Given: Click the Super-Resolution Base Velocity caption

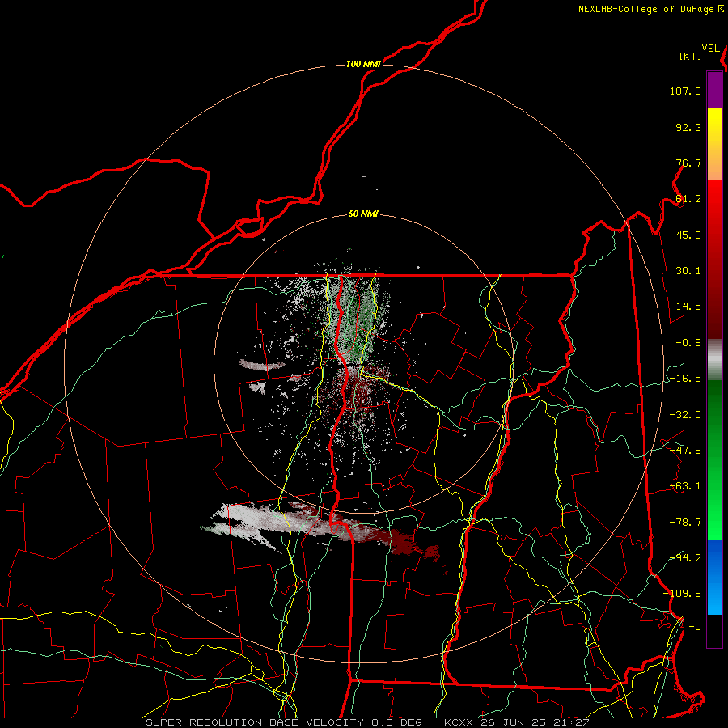Looking at the screenshot, I should click(367, 722).
